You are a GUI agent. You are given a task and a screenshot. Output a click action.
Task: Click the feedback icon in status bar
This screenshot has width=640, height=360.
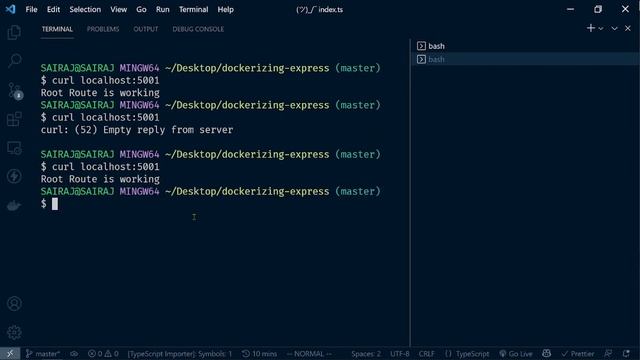pyautogui.click(x=608, y=353)
